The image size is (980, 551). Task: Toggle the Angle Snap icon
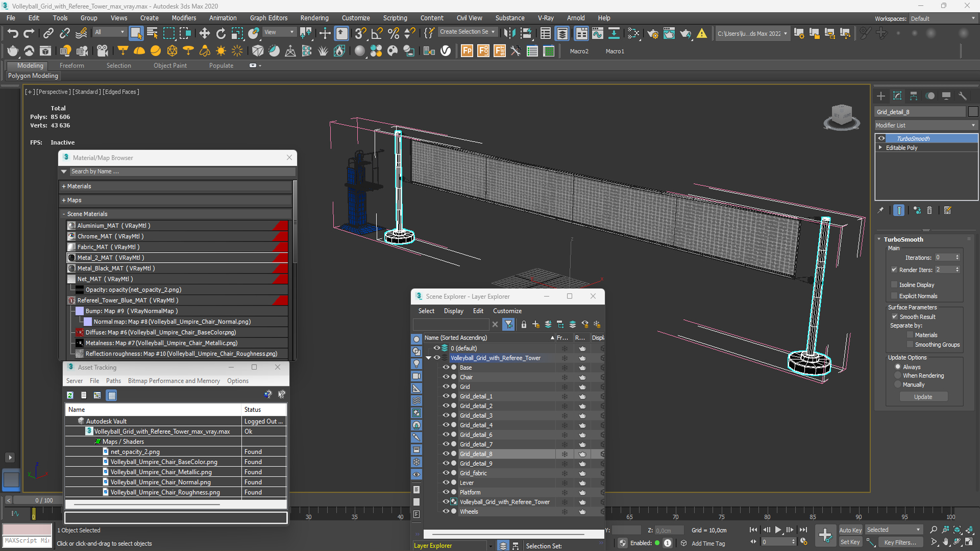(377, 34)
